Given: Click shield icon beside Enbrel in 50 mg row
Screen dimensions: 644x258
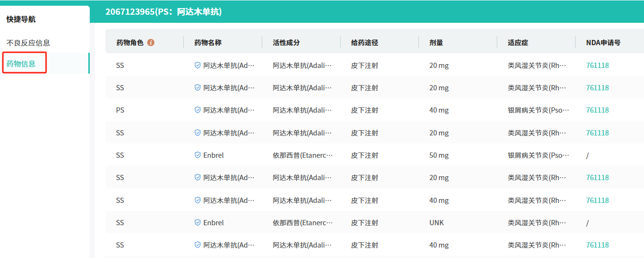Looking at the screenshot, I should pyautogui.click(x=198, y=155).
